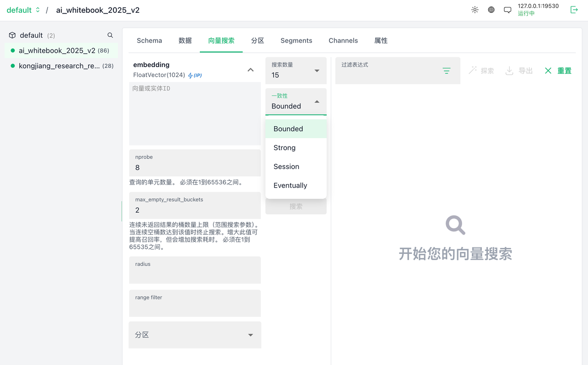Switch to the Segments tab
Screen dimensions: 588x365
[x=296, y=40]
